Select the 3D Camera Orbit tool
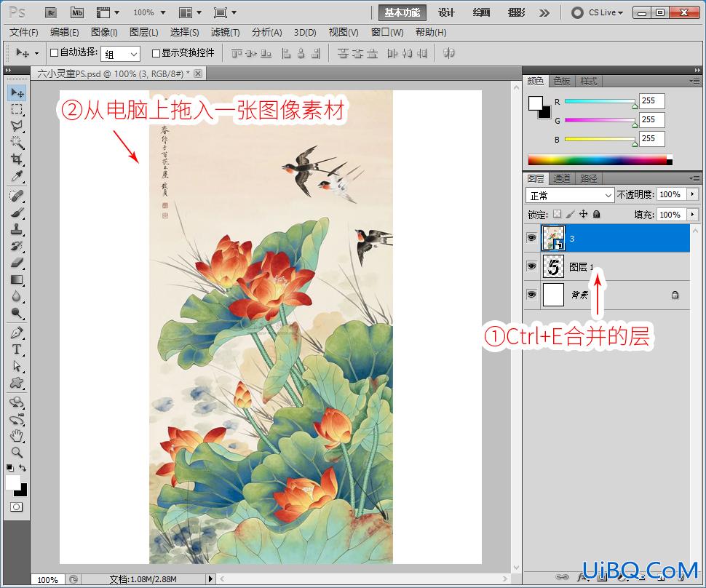The width and height of the screenshot is (706, 588). click(x=17, y=418)
